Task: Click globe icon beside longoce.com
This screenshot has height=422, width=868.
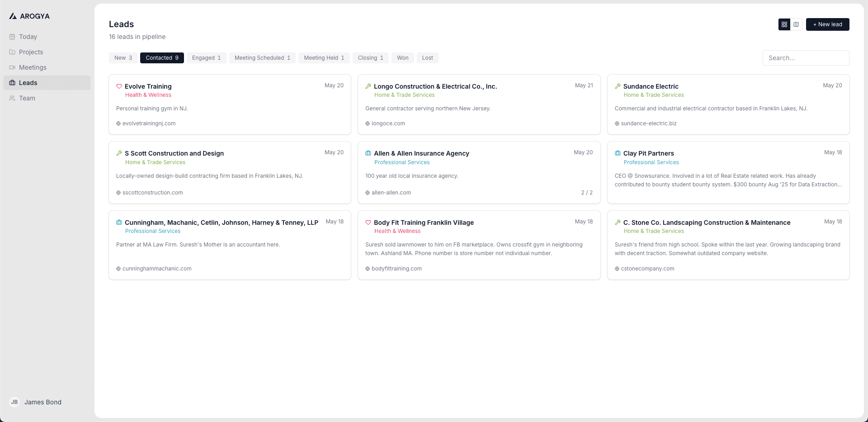Action: (x=368, y=123)
